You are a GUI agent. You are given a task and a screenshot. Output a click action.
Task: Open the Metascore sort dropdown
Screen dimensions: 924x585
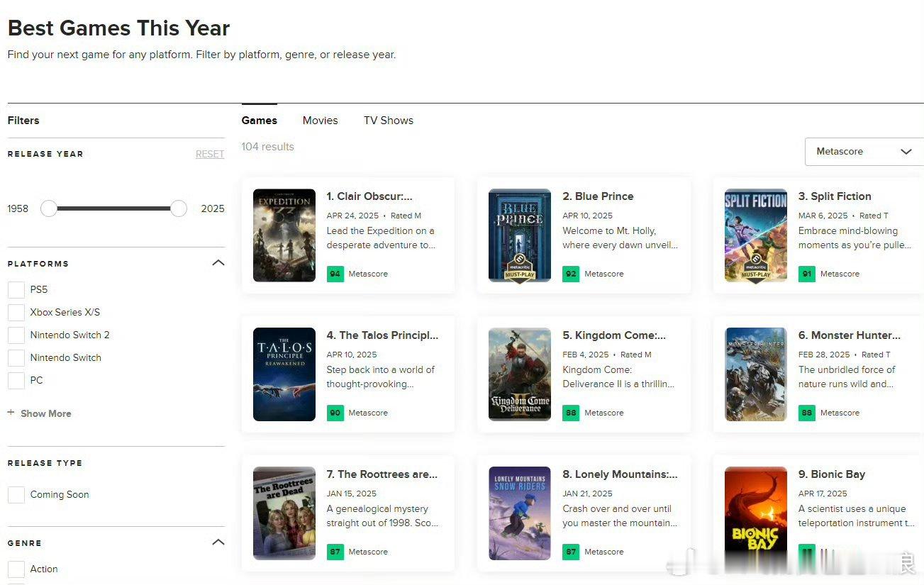coord(864,152)
